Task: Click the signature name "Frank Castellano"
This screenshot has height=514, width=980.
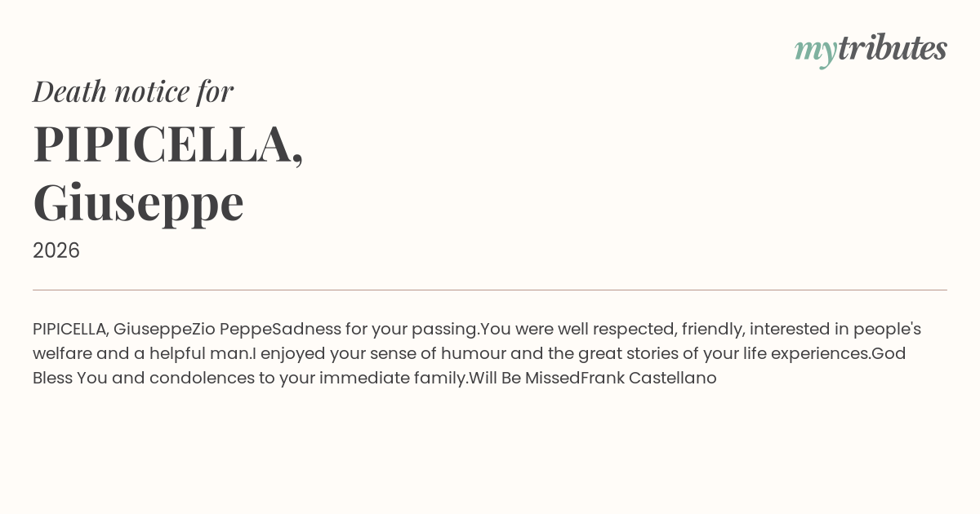Action: 648,378
